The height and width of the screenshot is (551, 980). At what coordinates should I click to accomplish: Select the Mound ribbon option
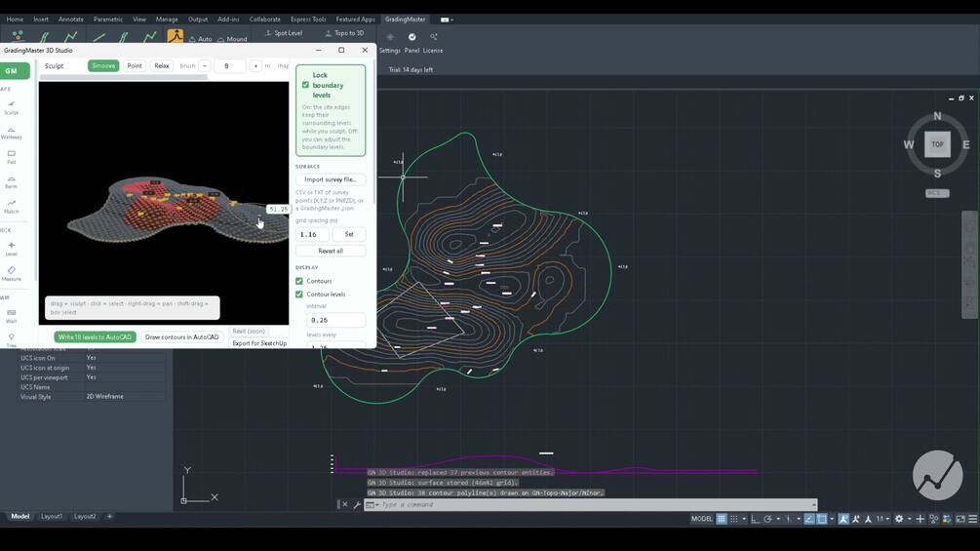coord(232,39)
